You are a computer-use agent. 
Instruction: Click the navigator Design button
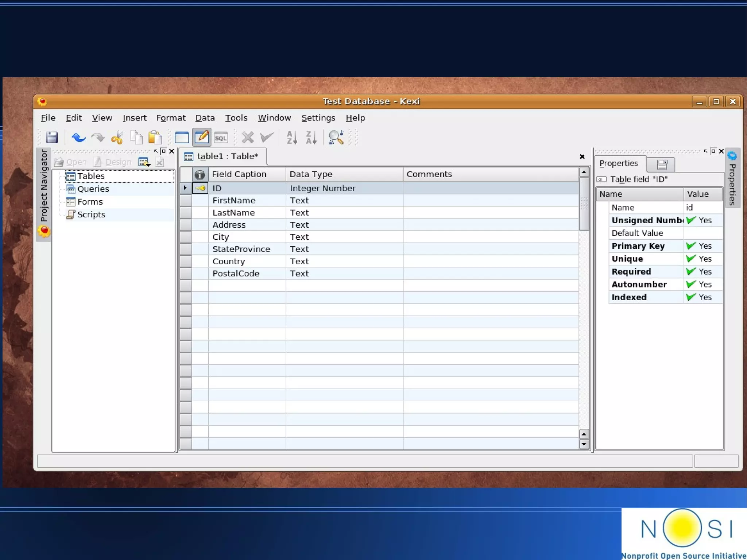click(113, 162)
